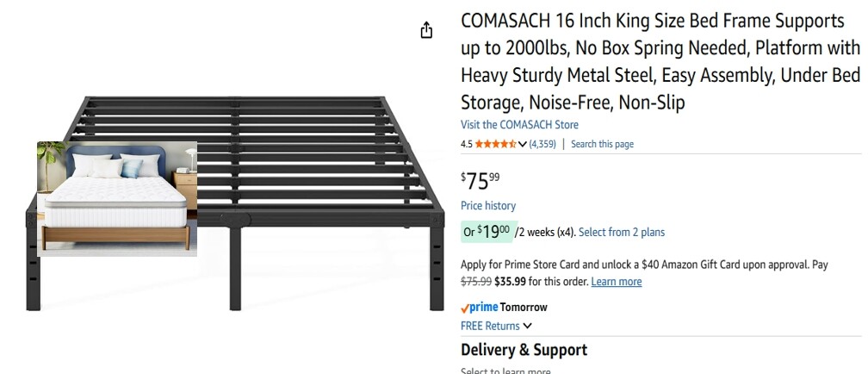868x374 pixels.
Task: Click the 4.5 rating number
Action: (x=466, y=144)
